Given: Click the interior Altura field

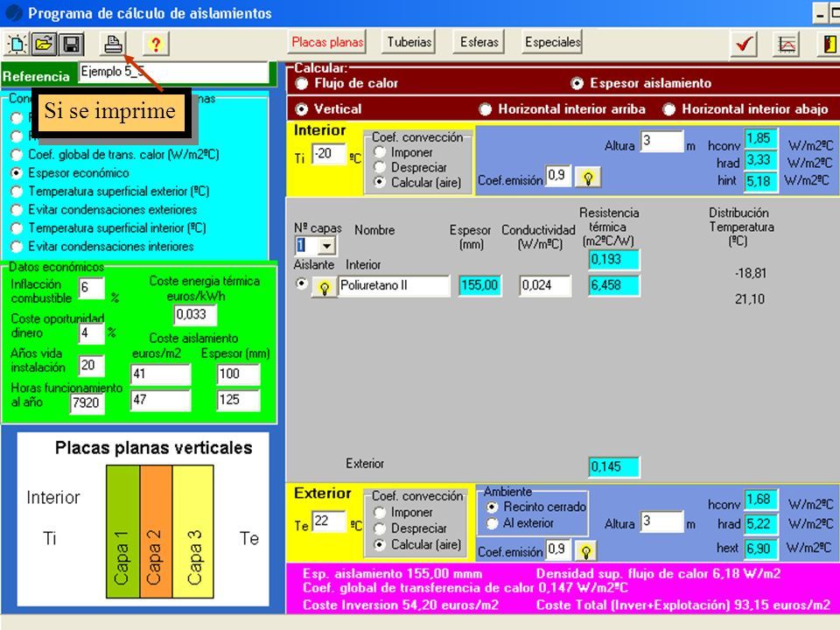Looking at the screenshot, I should (x=661, y=142).
